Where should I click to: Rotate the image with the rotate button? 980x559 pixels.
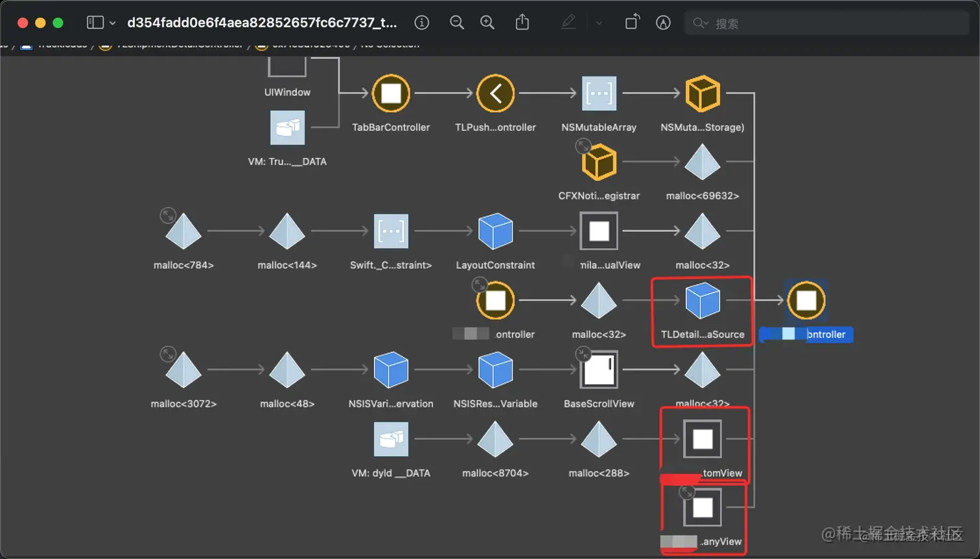pyautogui.click(x=632, y=23)
